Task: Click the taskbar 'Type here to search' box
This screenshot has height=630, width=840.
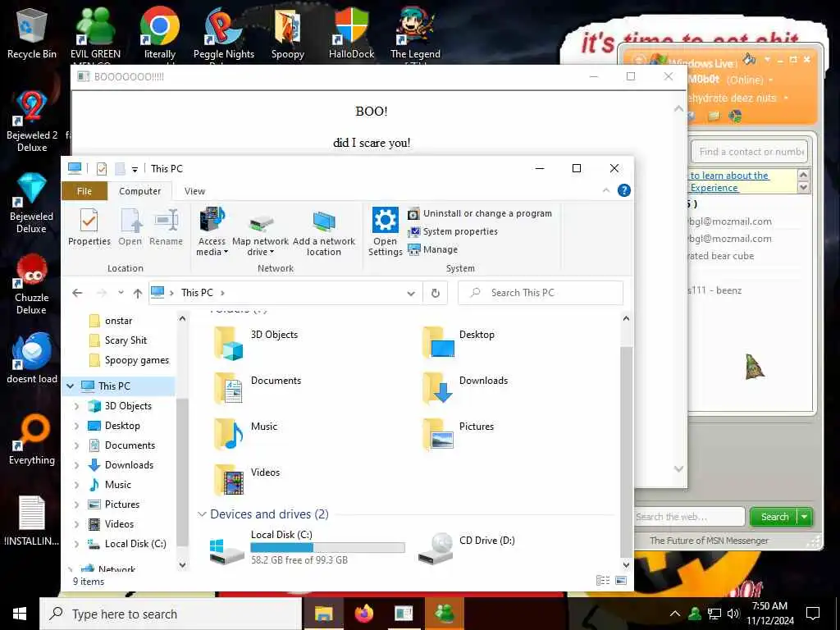Action: 171,614
